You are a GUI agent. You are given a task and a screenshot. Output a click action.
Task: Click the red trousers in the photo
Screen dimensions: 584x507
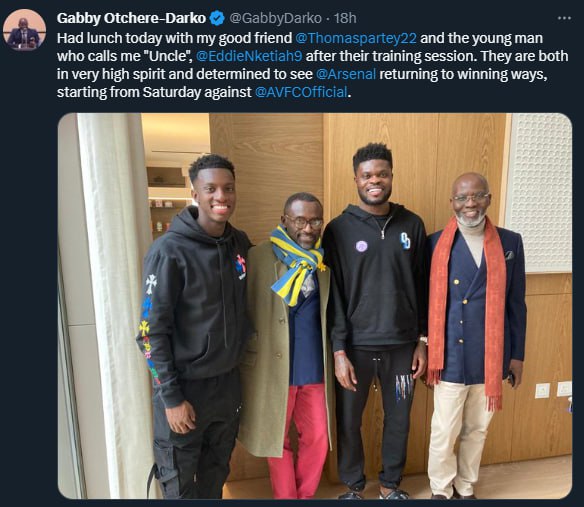298,440
